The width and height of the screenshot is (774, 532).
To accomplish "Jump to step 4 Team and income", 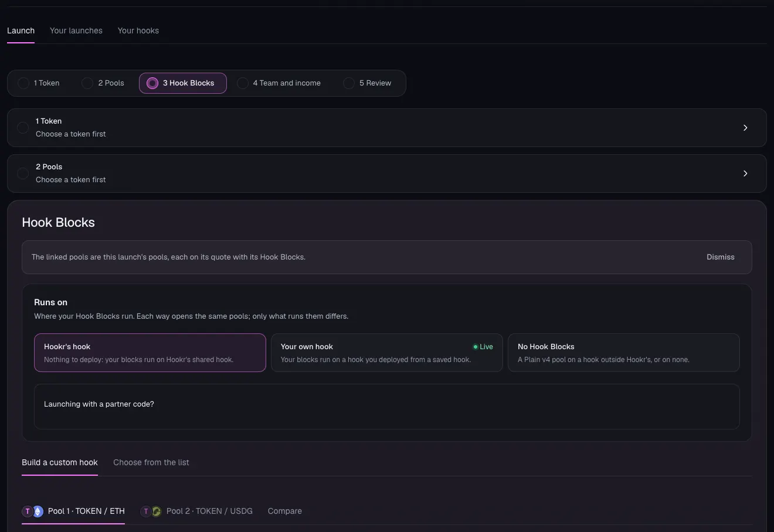I will pyautogui.click(x=279, y=83).
